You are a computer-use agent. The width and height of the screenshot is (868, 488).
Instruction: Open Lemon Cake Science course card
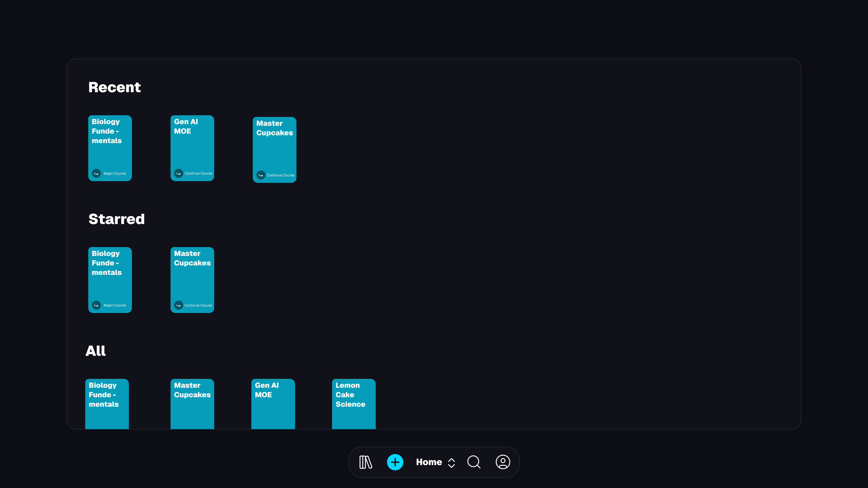tap(354, 404)
